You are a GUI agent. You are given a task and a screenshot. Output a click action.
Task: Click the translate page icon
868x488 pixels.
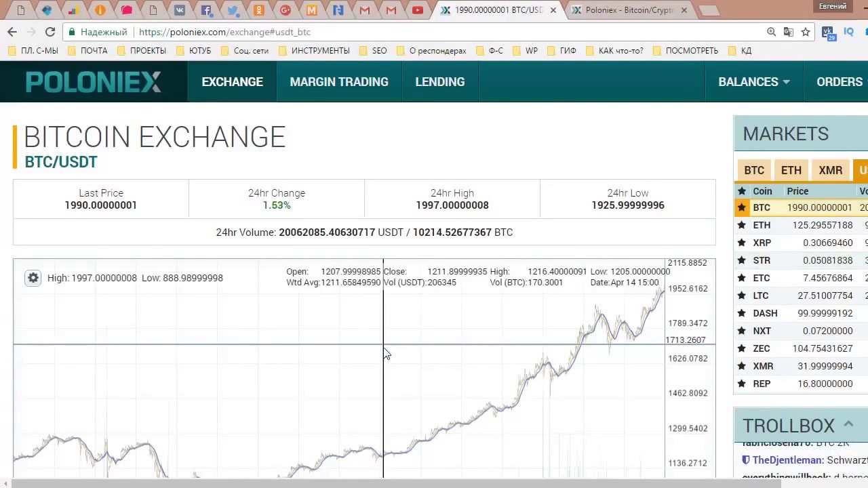tap(788, 32)
